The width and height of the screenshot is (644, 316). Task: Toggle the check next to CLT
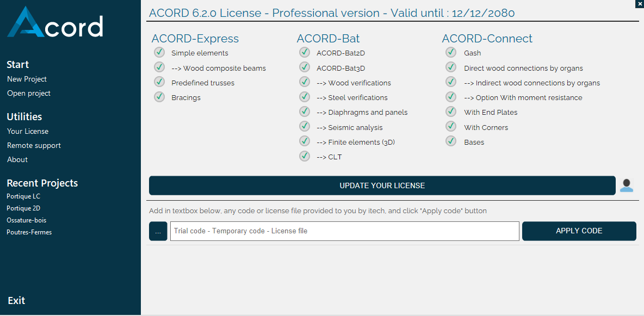pos(304,156)
